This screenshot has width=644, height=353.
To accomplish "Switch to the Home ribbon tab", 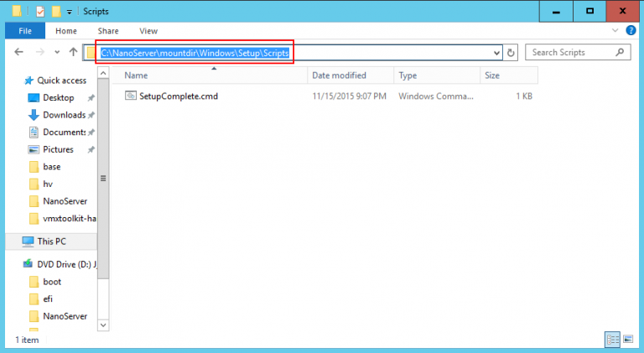I will pos(66,31).
